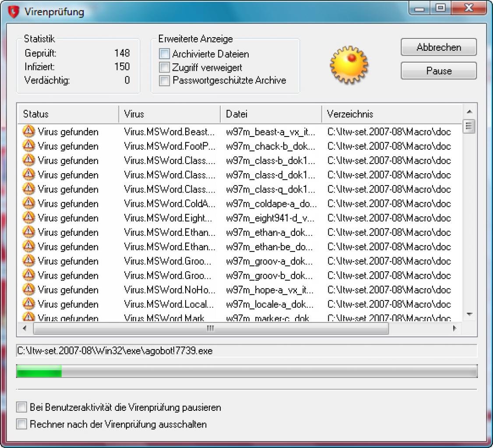This screenshot has height=448, width=493.
Task: Click warning icon of w97m_locale-a row
Action: (28, 304)
